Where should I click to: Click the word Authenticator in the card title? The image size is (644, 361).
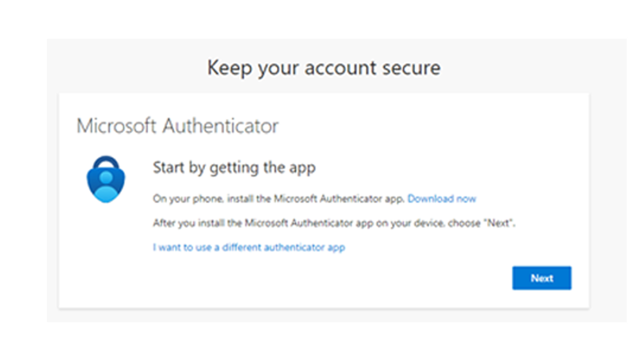(x=220, y=126)
